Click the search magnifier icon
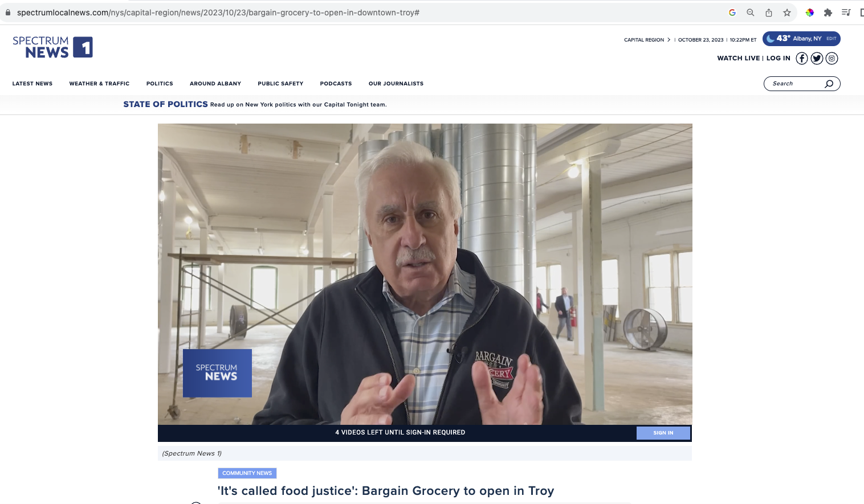The width and height of the screenshot is (864, 504). [x=829, y=84]
